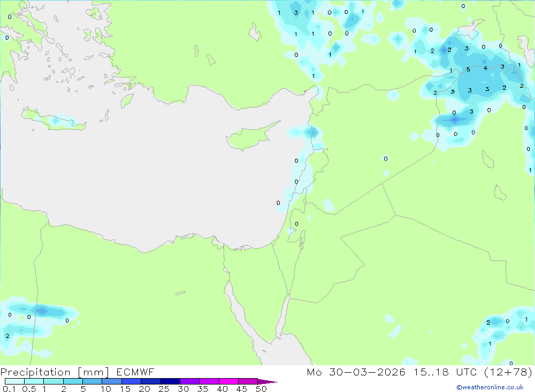
Task: Click the 'ECMWF' model label
Action: pos(135,372)
